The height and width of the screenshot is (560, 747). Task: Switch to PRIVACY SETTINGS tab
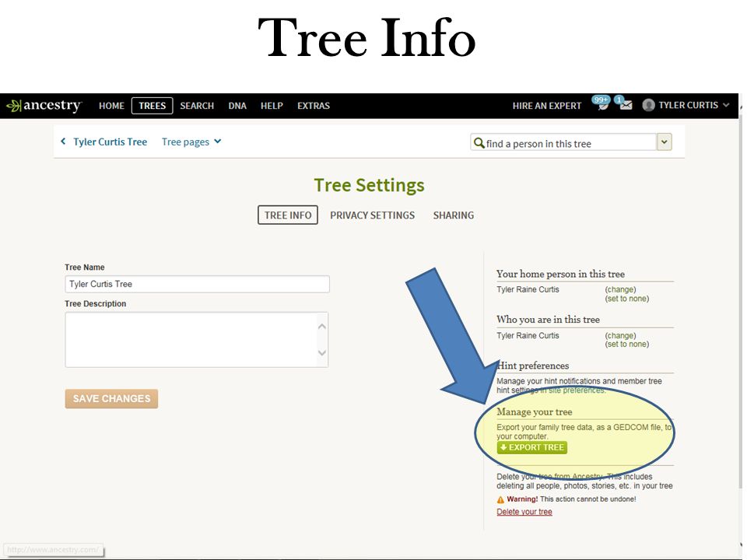click(x=373, y=215)
